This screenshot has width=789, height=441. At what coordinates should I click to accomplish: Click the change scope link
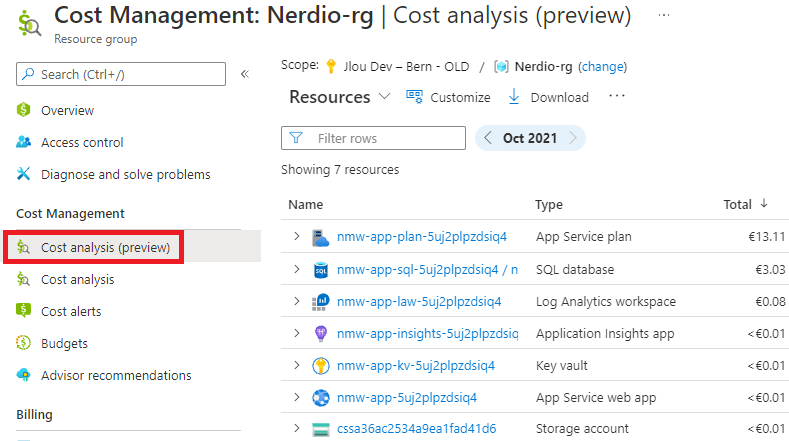click(x=602, y=66)
